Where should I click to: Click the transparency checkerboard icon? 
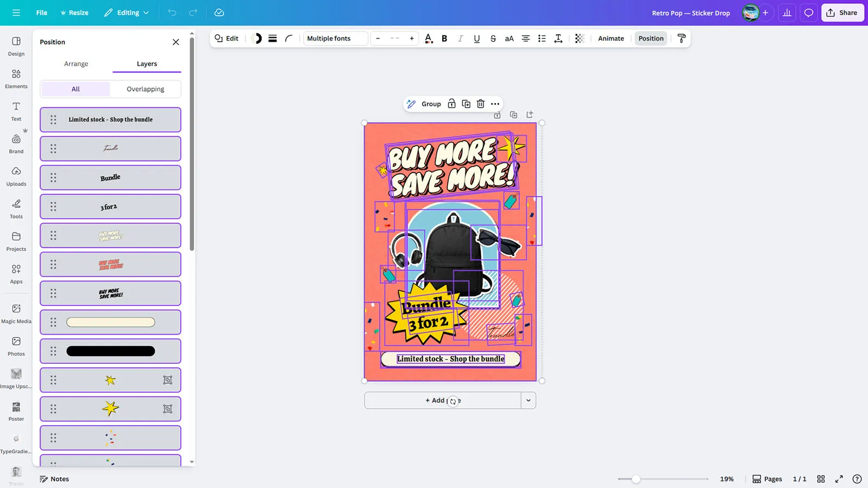pos(579,38)
